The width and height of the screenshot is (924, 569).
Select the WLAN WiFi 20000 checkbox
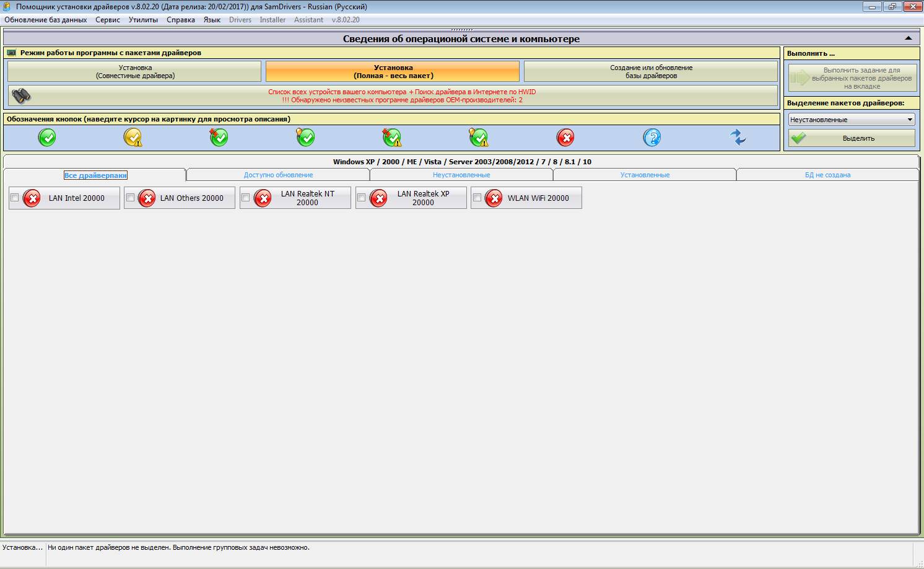477,198
